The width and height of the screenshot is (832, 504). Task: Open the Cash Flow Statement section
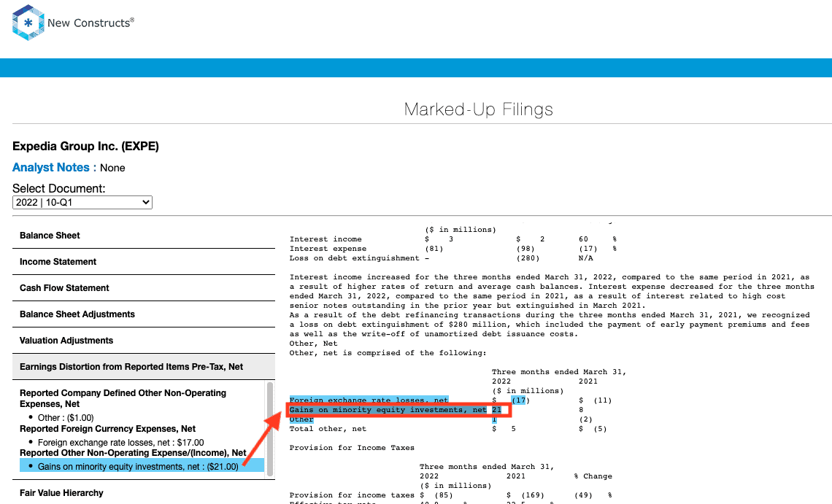tap(144, 288)
